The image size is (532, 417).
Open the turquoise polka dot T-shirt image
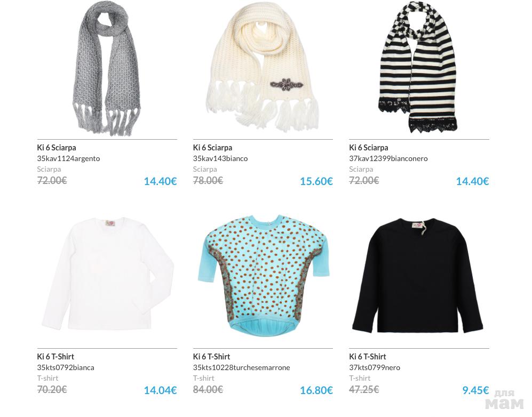[263, 274]
